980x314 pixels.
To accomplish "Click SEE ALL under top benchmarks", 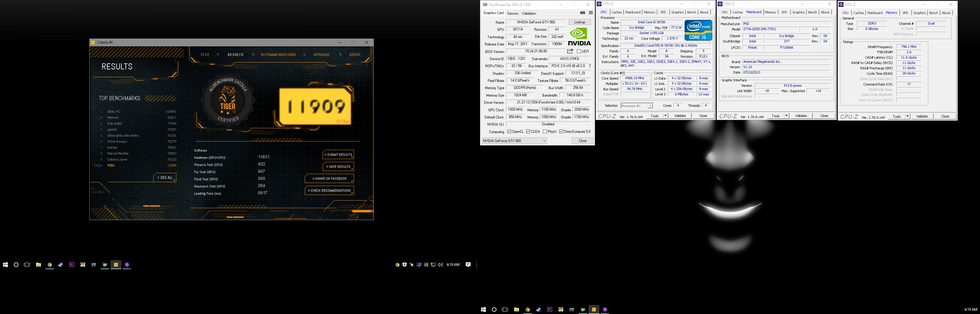I will pos(165,178).
